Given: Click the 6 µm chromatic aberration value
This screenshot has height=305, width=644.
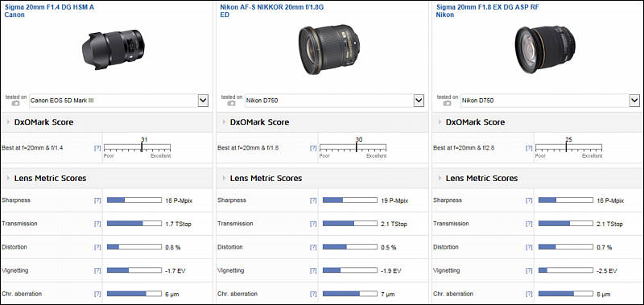Looking at the screenshot, I should [172, 295].
